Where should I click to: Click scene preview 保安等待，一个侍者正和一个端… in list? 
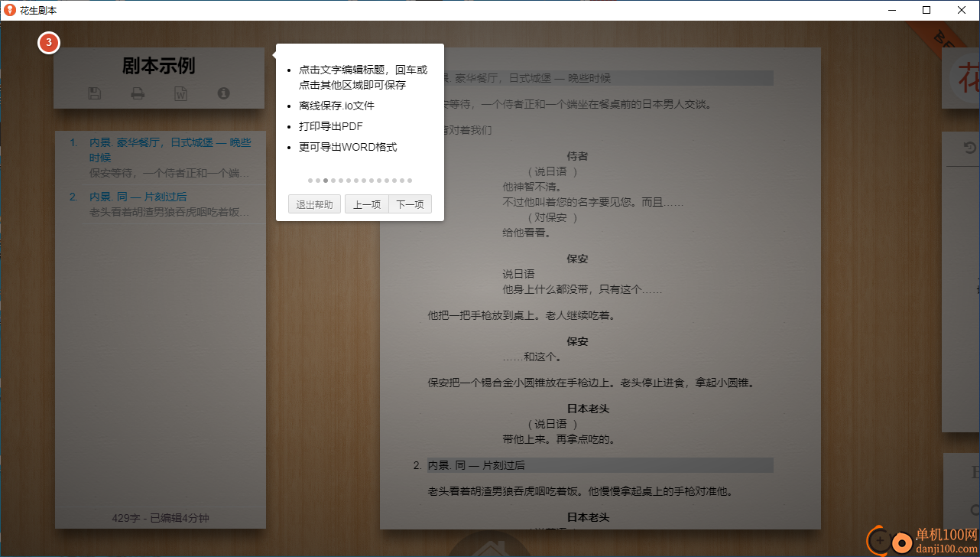170,173
